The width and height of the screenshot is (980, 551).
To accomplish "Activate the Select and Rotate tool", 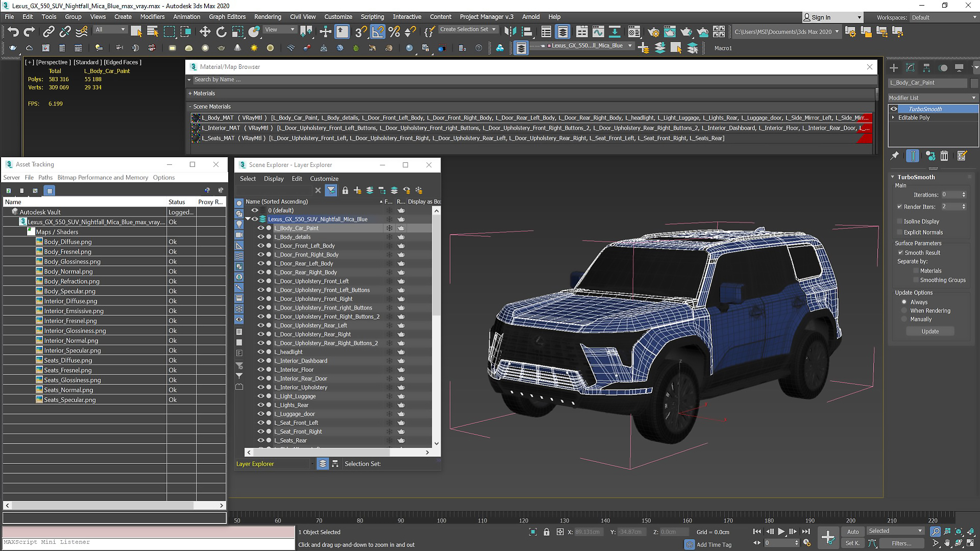I will [221, 32].
